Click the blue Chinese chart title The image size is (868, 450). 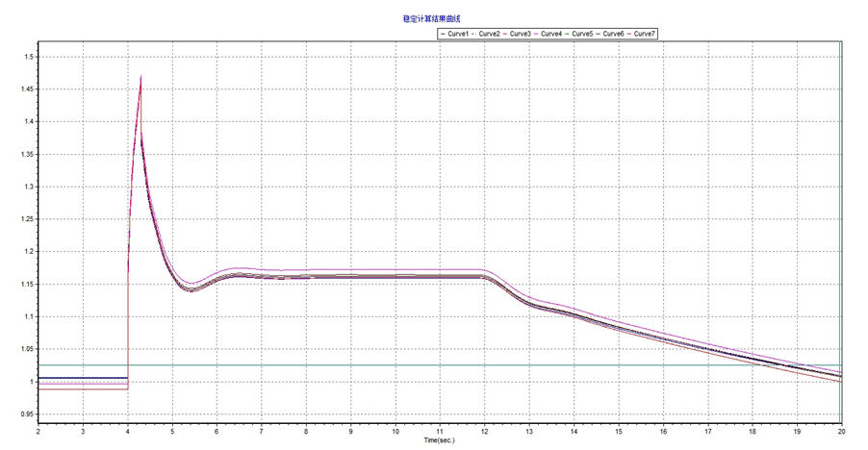(x=433, y=18)
